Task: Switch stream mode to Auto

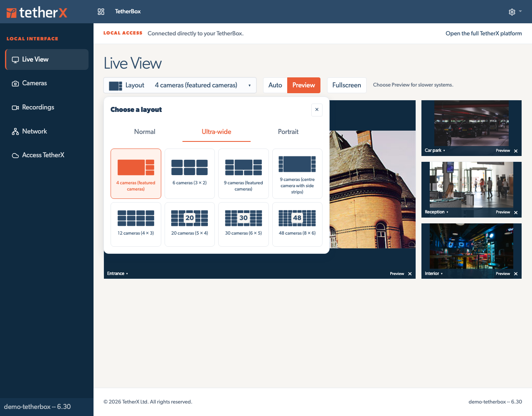Action: (275, 85)
